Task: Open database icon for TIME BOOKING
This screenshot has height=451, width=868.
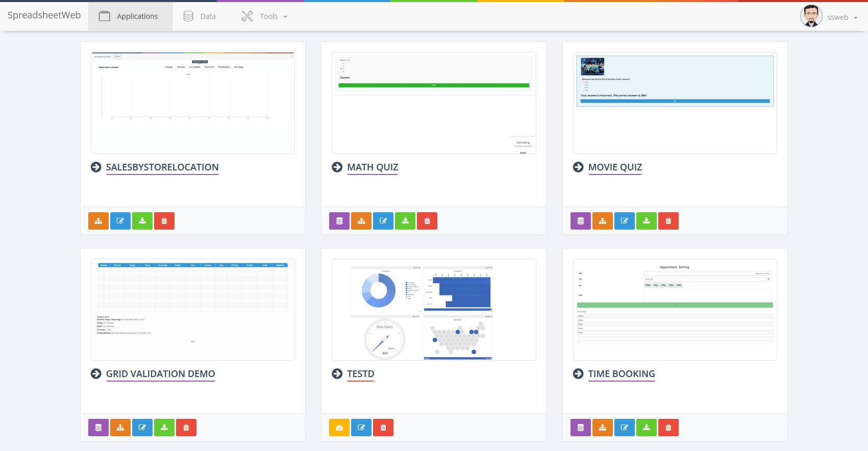Action: pos(581,428)
